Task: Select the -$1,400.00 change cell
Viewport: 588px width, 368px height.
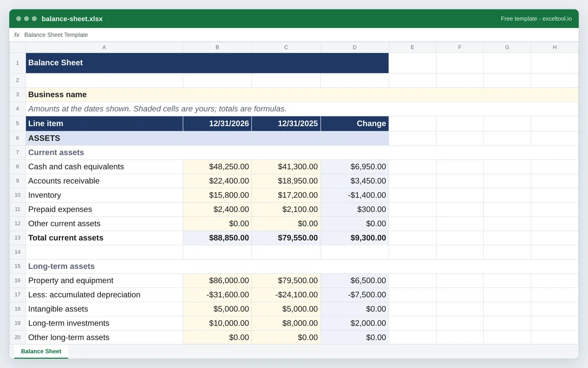Action: (355, 195)
